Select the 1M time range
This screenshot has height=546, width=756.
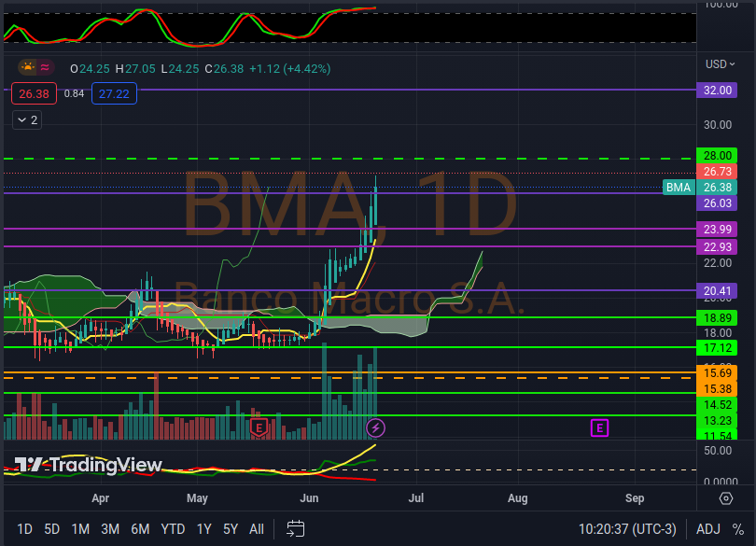pos(80,529)
